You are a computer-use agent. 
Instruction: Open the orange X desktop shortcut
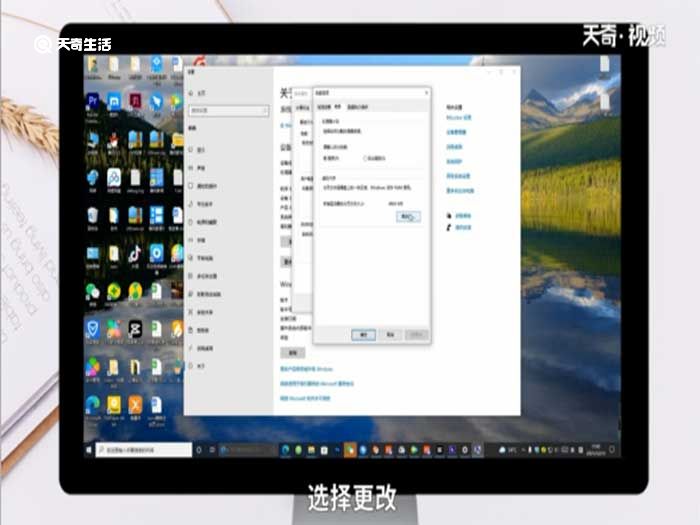(135, 404)
